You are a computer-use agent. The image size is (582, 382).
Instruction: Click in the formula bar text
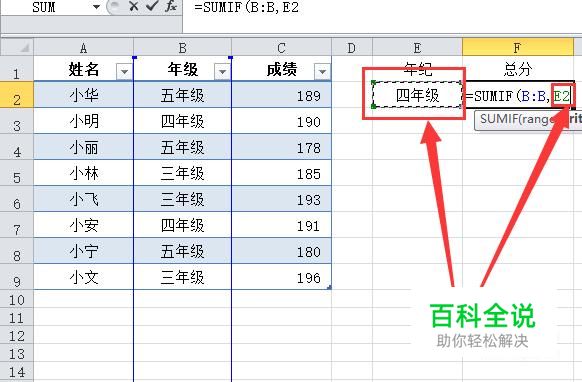(246, 7)
